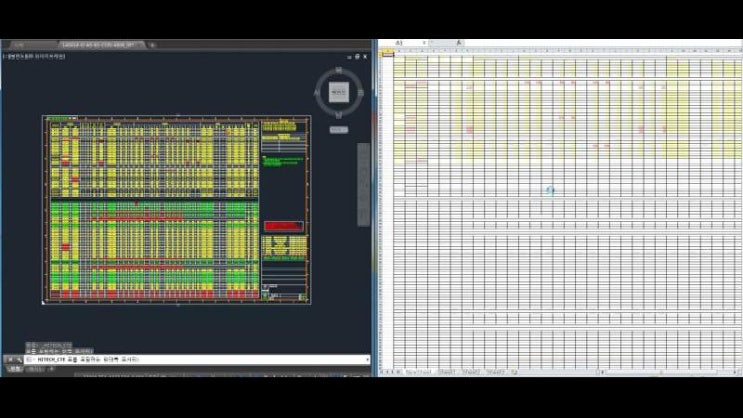
Task: Click the fx insert function icon in Excel
Action: 458,43
